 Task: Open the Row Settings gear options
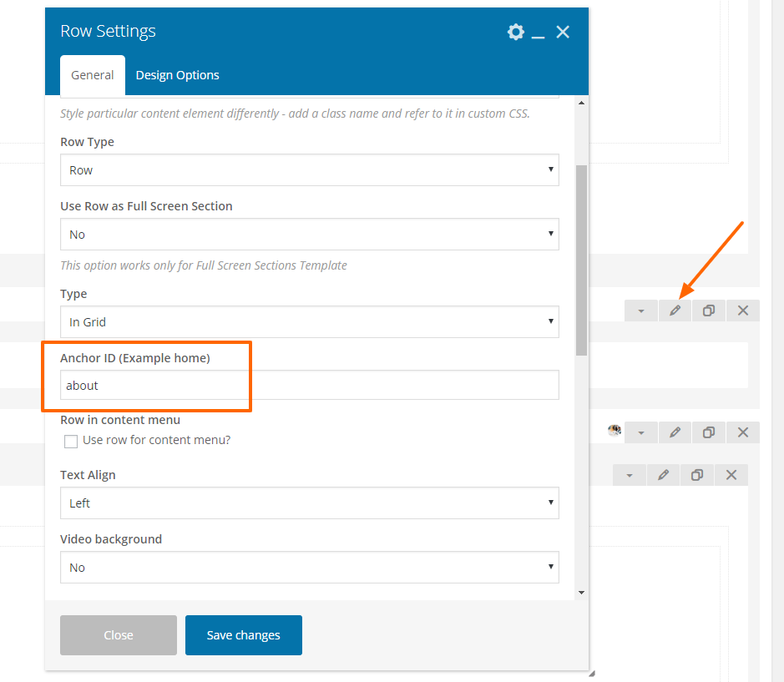[x=515, y=32]
